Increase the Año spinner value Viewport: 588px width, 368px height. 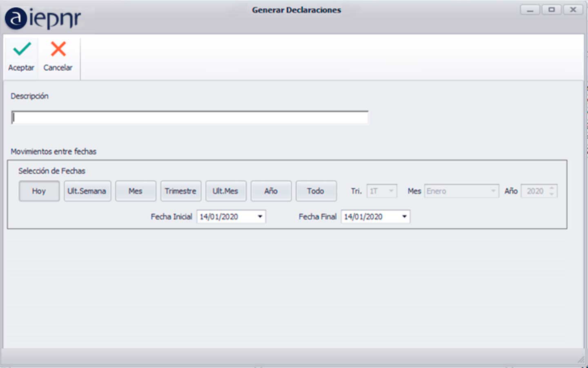click(552, 188)
